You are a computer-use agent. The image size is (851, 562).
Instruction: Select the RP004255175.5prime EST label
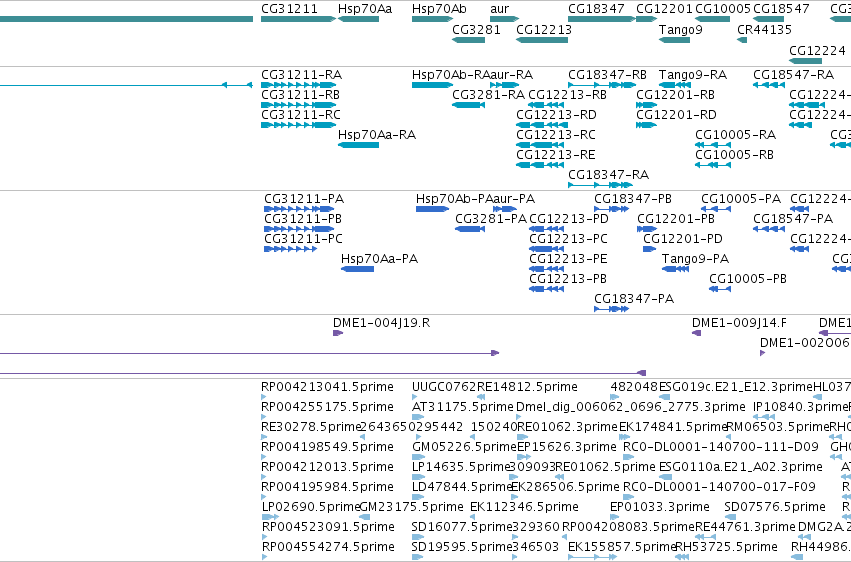click(327, 407)
